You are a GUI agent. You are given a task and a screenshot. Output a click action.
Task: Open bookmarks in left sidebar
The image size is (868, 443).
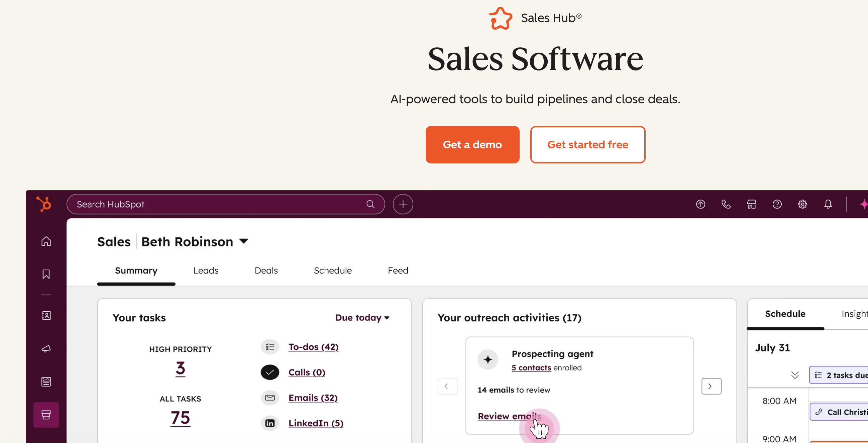(46, 274)
